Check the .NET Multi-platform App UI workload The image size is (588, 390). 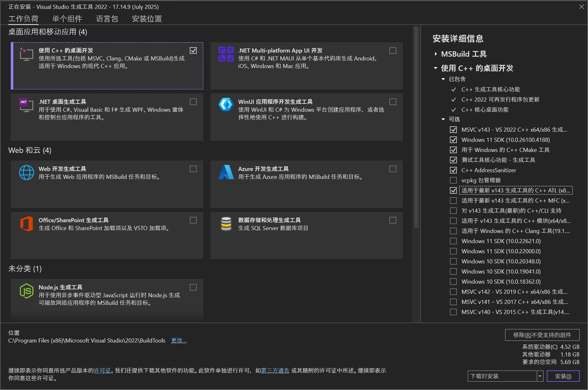pos(393,51)
